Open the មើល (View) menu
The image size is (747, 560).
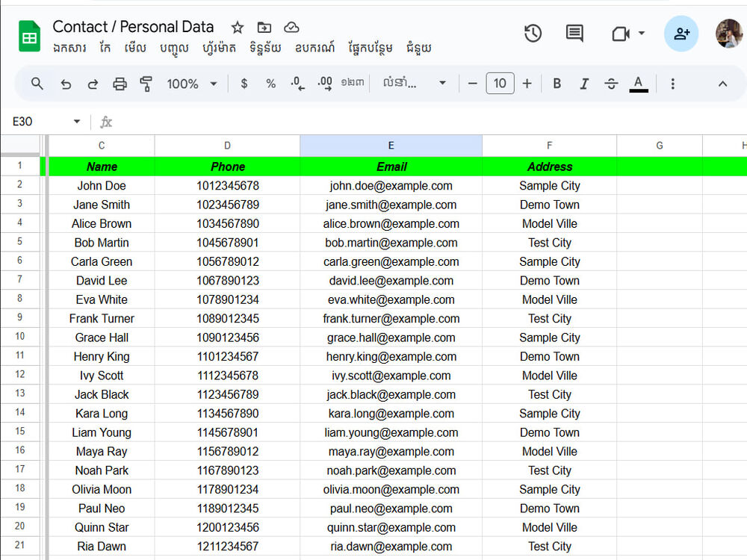(x=134, y=48)
